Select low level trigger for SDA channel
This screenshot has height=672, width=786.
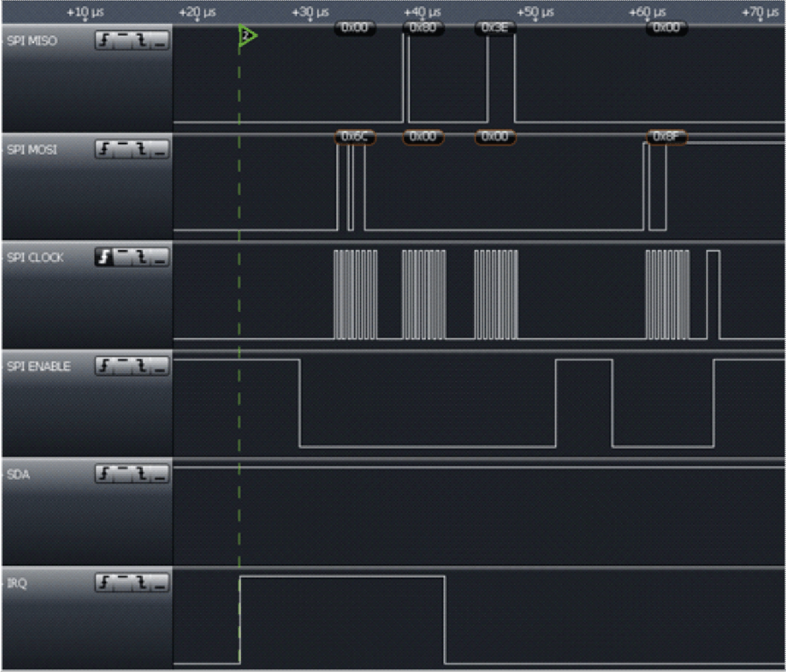(160, 474)
